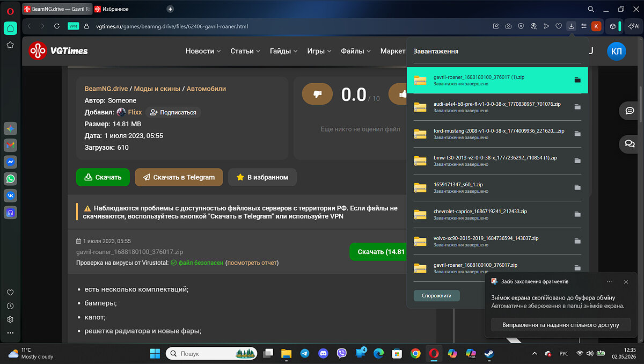Take a snapshot with the camera icon
Image resolution: width=644 pixels, height=364 pixels.
508,26
